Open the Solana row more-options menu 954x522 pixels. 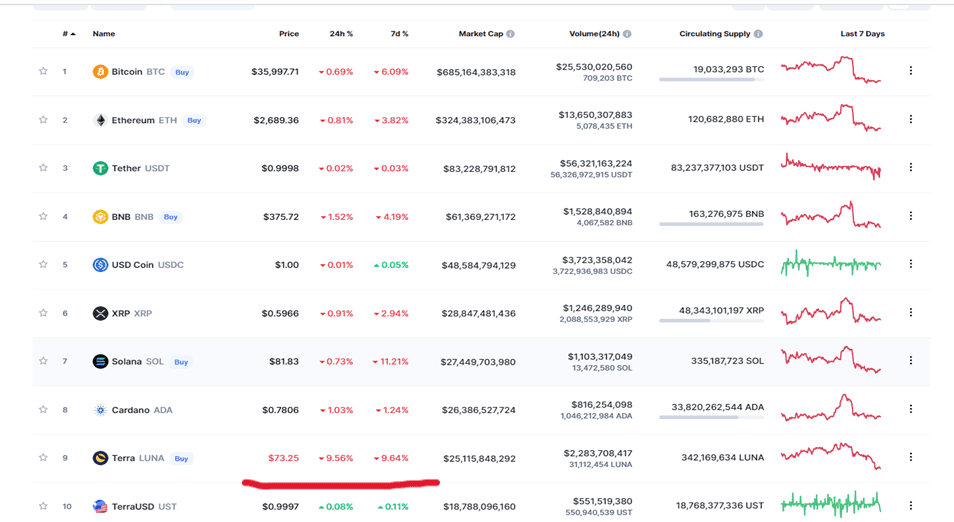pyautogui.click(x=911, y=360)
